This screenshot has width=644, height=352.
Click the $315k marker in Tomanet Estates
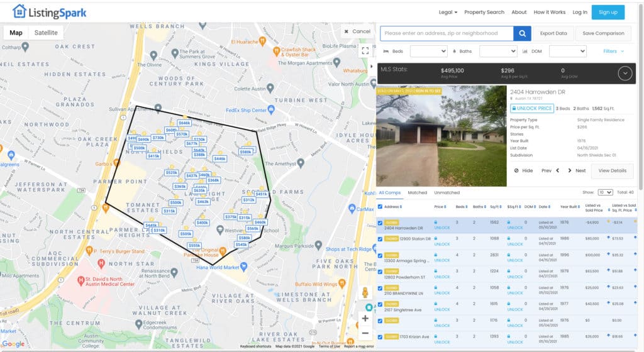click(169, 211)
